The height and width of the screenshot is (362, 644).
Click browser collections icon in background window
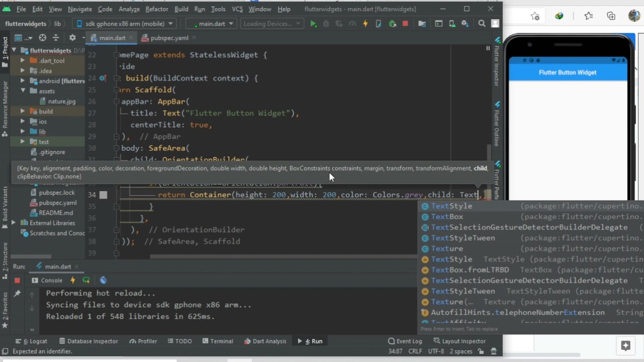[x=611, y=16]
